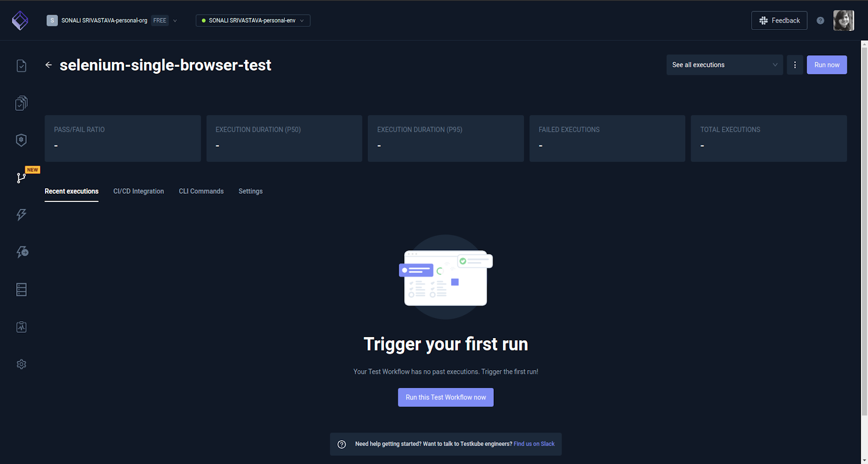
Task: Switch to the CI/CD Integration tab
Action: [138, 192]
